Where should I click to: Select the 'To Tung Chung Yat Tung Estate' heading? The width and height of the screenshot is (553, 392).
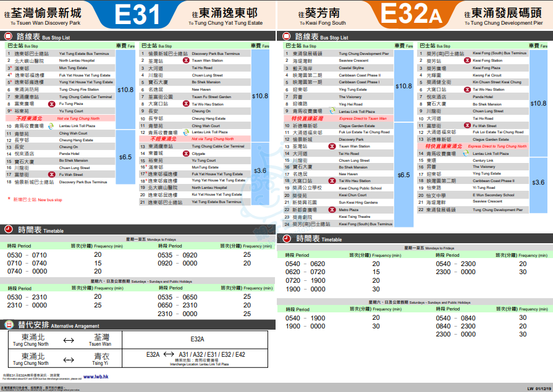[226, 23]
